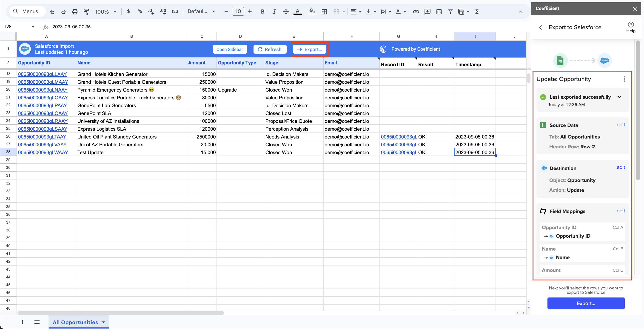Click the sheet's horizontal scrollbar
This screenshot has width=644, height=329.
(x=120, y=313)
